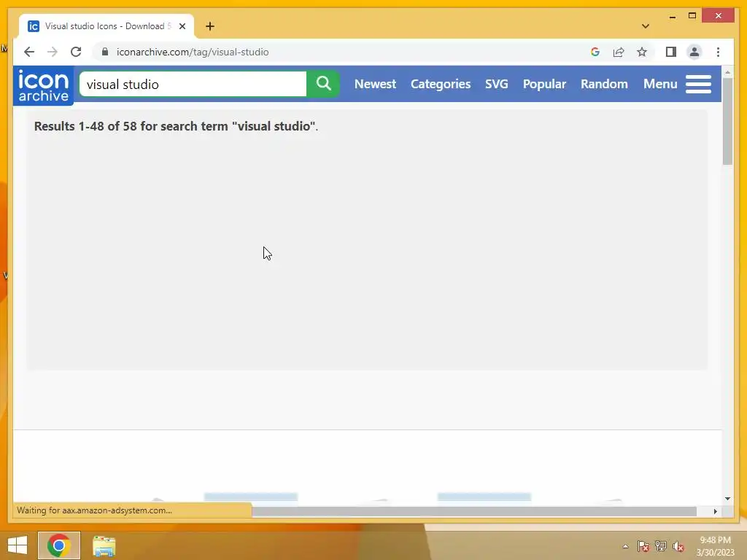747x560 pixels.
Task: Go to SVG icons section
Action: [496, 84]
